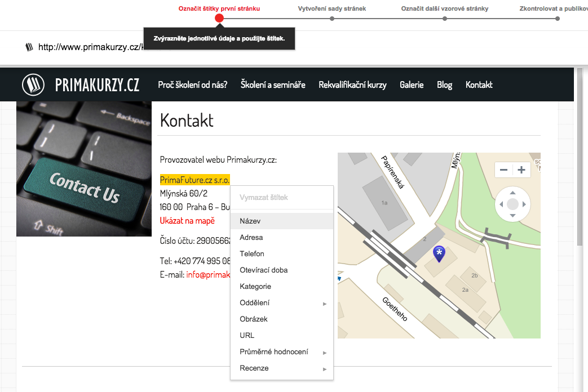Click the page URL text

tap(90, 47)
